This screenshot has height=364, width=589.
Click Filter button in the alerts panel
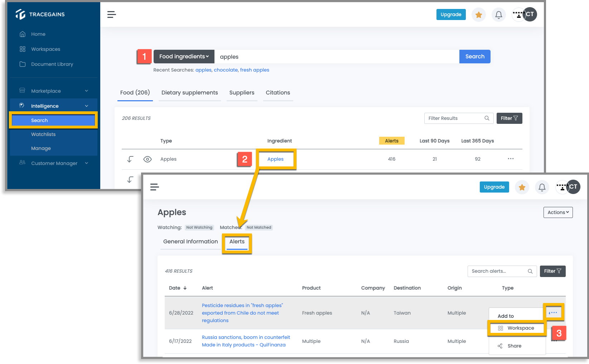tap(552, 271)
